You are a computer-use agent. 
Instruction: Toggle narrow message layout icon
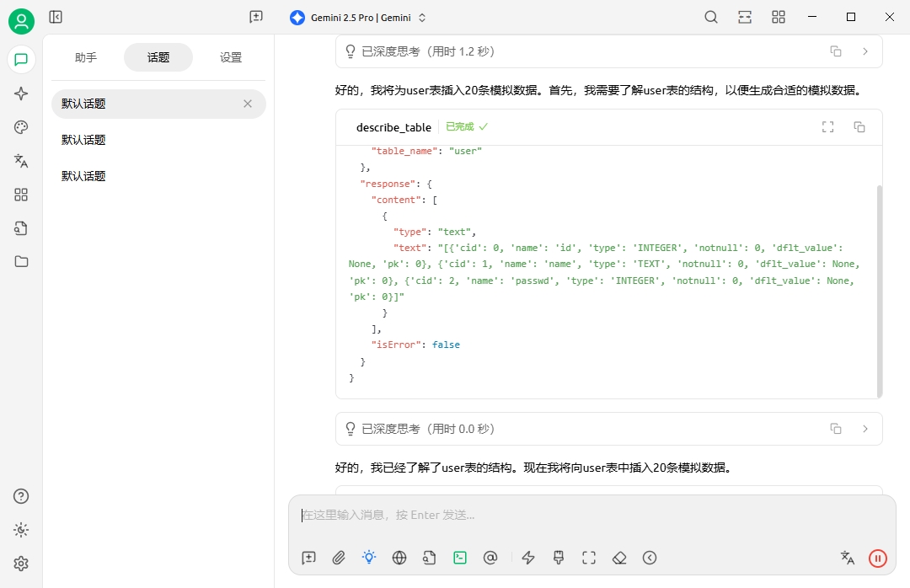(745, 18)
